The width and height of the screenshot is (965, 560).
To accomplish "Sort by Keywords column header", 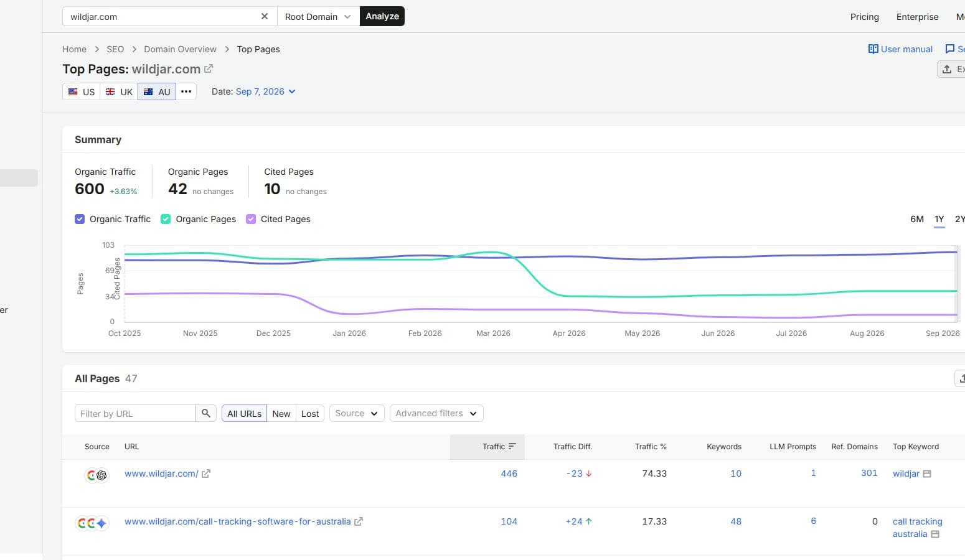I will click(724, 447).
